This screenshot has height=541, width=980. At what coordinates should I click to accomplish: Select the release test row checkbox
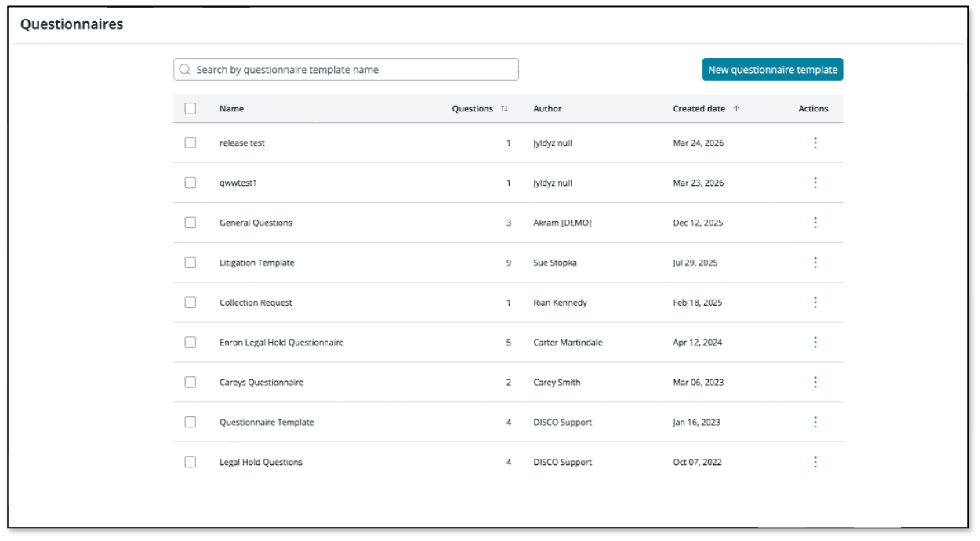coord(191,143)
